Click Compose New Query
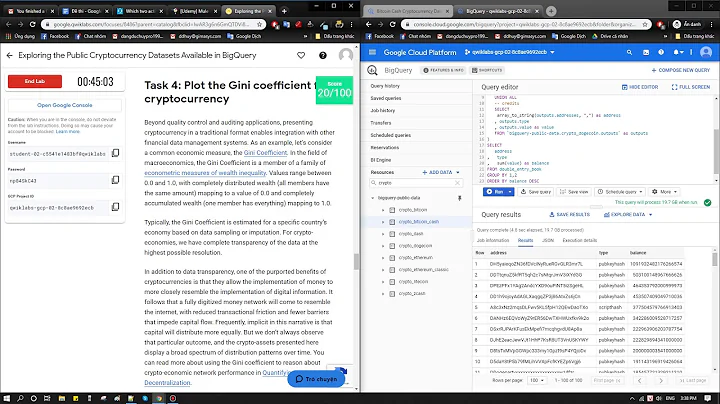Viewport: 720px width, 404px height. [x=681, y=70]
